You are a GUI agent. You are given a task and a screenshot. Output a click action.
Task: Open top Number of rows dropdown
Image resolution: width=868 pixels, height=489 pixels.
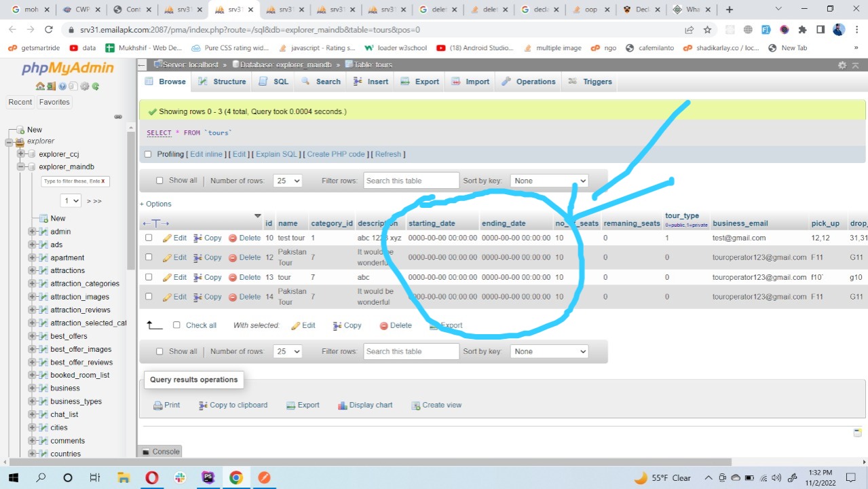[288, 181]
